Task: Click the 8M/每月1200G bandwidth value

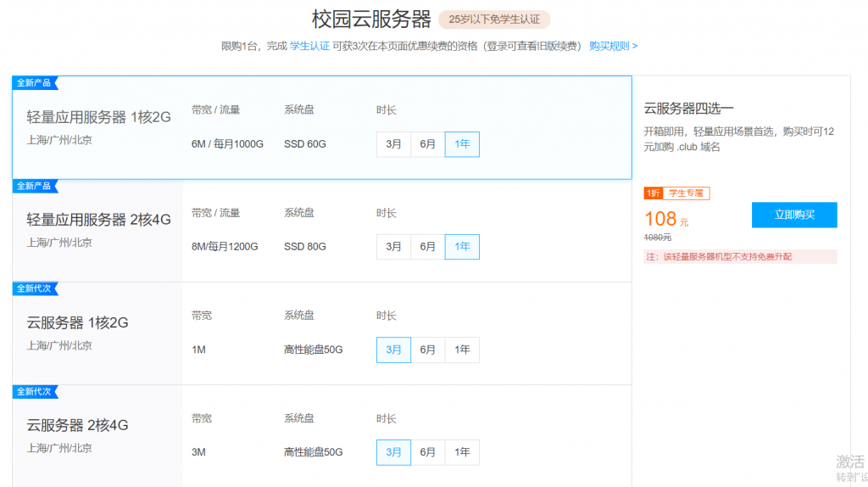Action: point(225,247)
